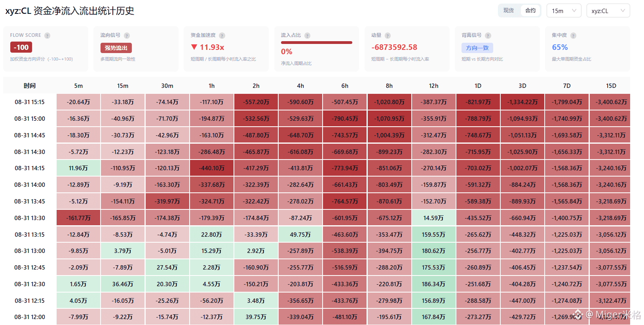Click the 65% concentration value
The image size is (644, 325).
tap(560, 48)
